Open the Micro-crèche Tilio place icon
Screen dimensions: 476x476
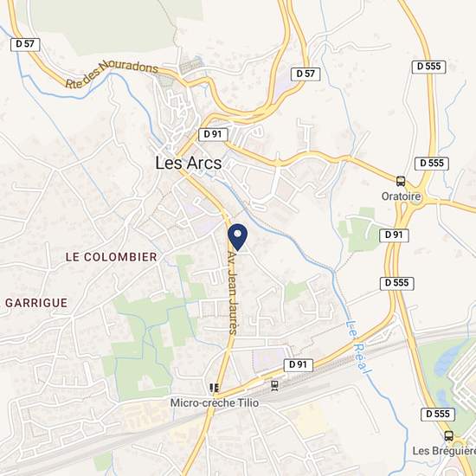215,388
